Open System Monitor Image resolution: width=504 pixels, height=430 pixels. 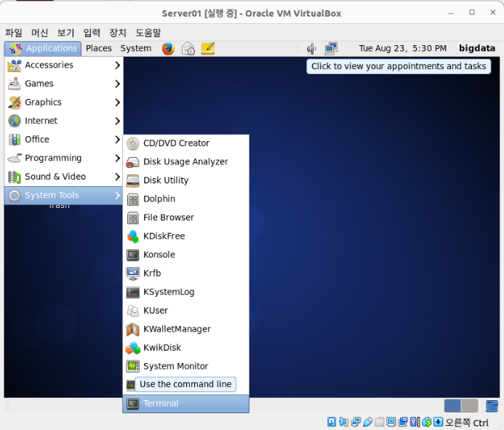pyautogui.click(x=185, y=366)
